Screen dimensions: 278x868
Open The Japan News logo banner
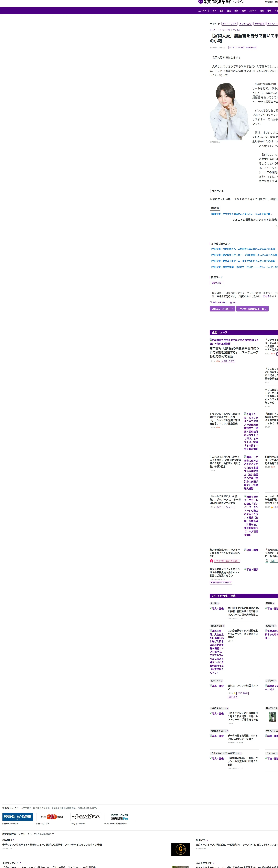click(x=85, y=817)
